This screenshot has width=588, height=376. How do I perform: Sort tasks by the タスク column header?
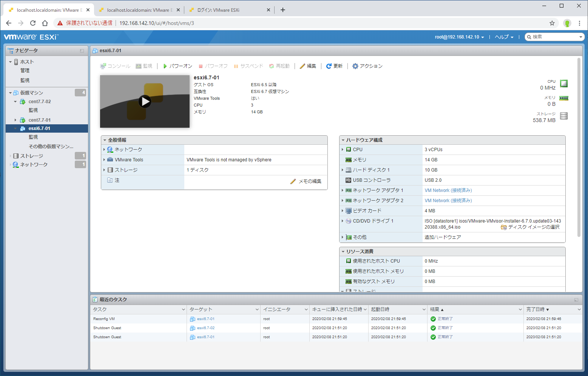click(x=139, y=309)
